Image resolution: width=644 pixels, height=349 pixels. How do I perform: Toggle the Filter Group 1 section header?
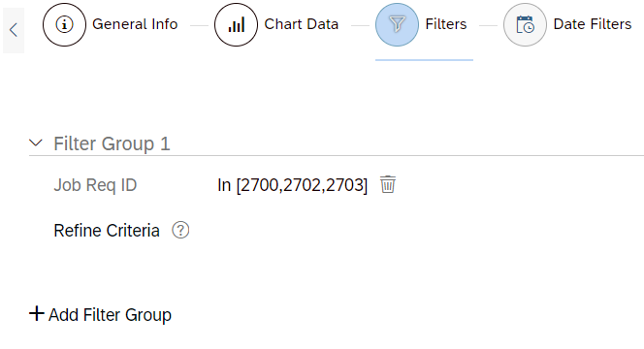(x=112, y=143)
